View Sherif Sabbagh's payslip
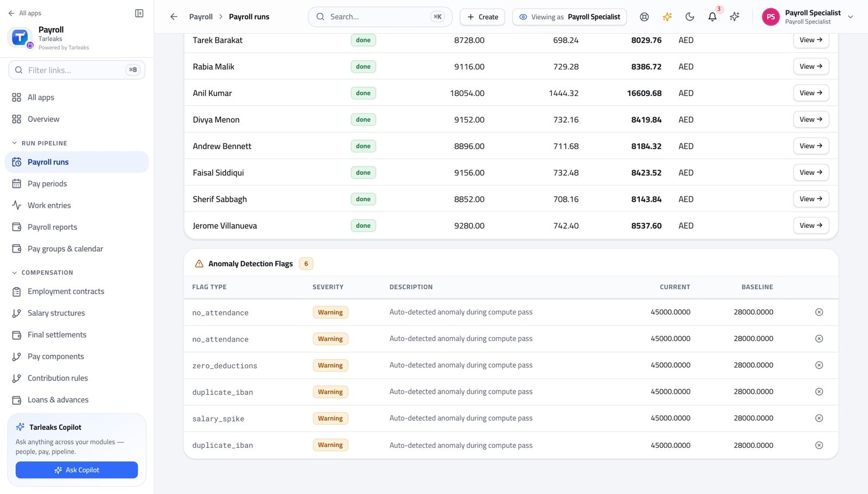 tap(811, 199)
